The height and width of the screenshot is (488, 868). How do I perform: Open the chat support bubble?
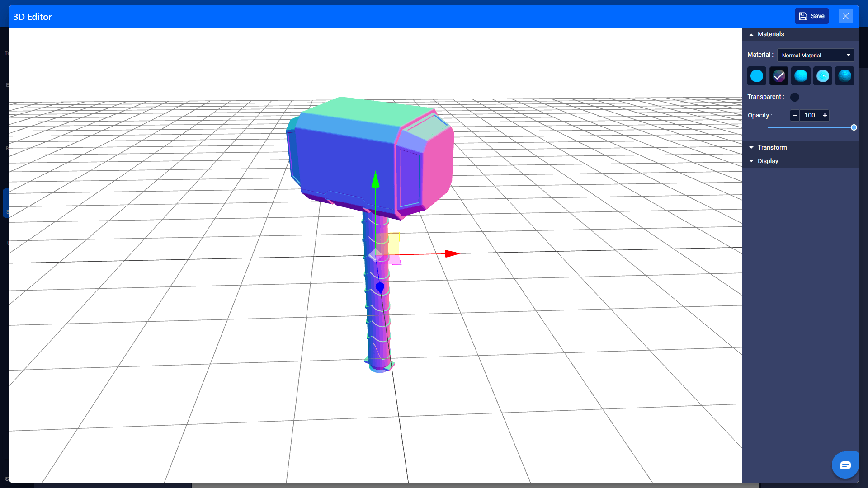(x=845, y=465)
